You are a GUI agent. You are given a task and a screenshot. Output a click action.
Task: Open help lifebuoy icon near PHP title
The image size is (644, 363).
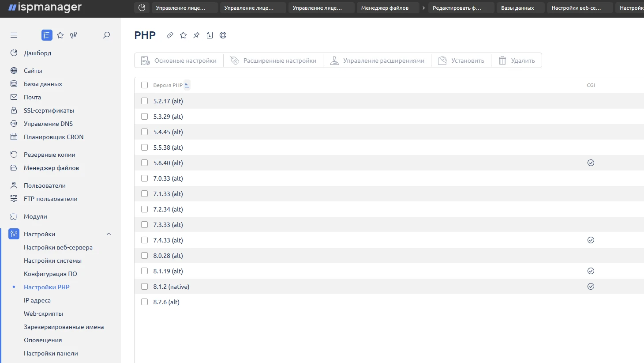click(x=223, y=35)
